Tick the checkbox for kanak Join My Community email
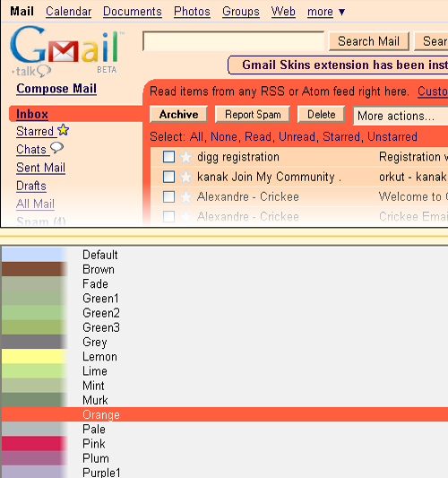The width and height of the screenshot is (448, 478). (168, 177)
